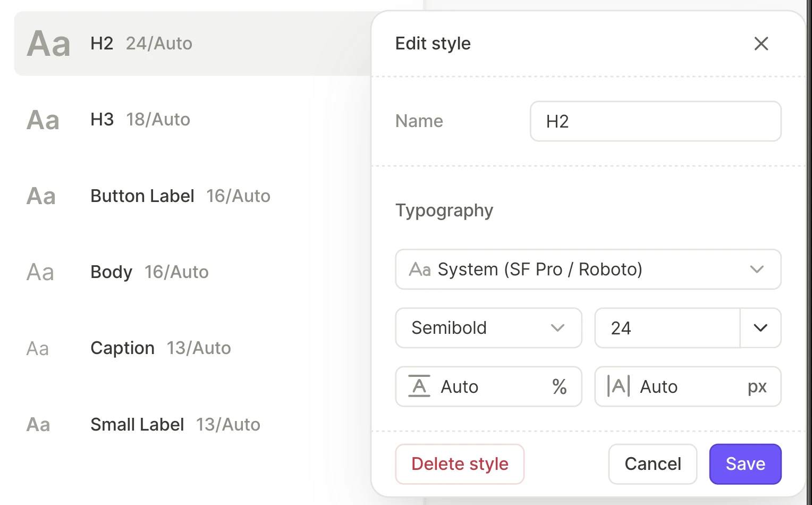The image size is (812, 505).
Task: Click the 13/Auto value next to Small Label
Action: [228, 425]
